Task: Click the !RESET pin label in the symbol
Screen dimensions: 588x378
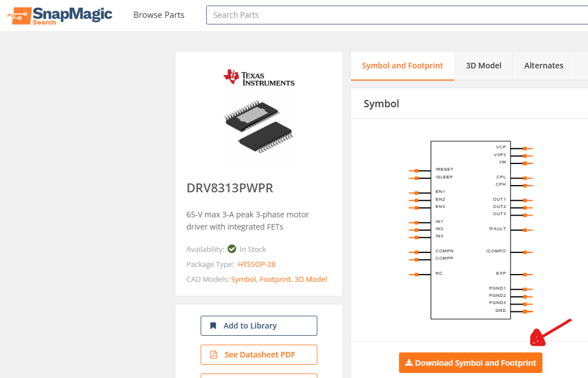Action: pos(445,170)
